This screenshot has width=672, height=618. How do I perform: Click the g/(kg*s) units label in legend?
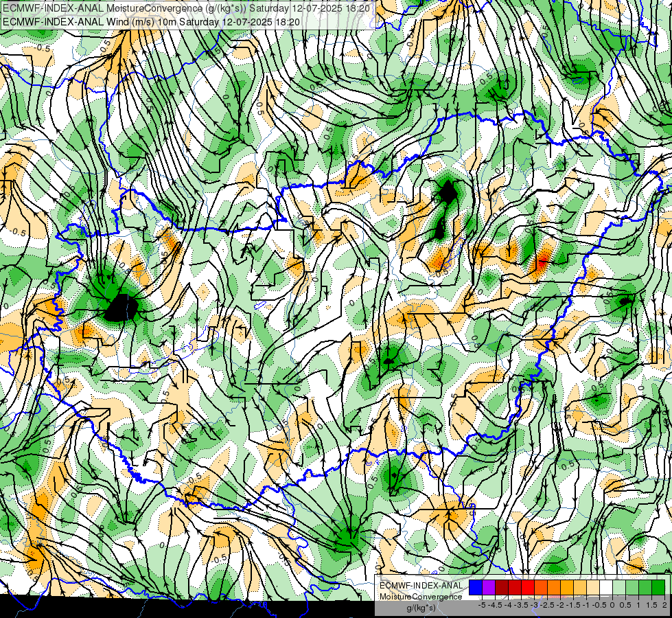(x=421, y=608)
